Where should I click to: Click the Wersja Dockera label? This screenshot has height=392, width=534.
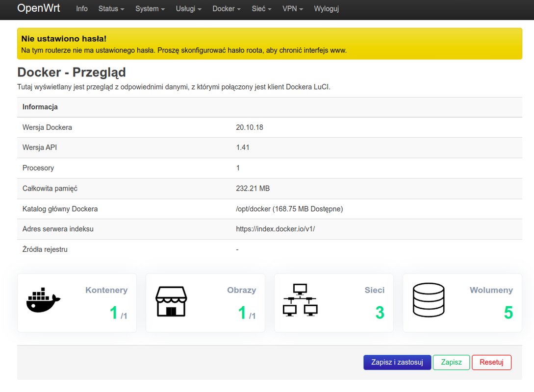[x=47, y=127]
